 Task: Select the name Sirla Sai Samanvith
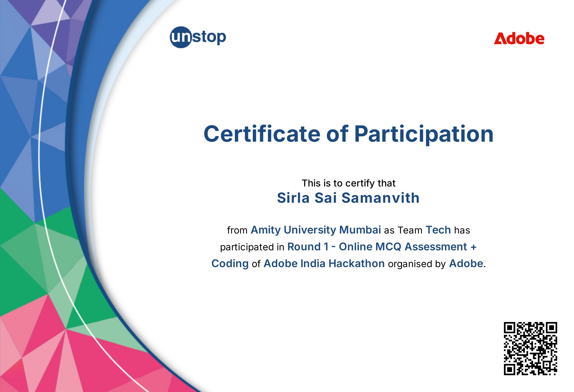(348, 198)
